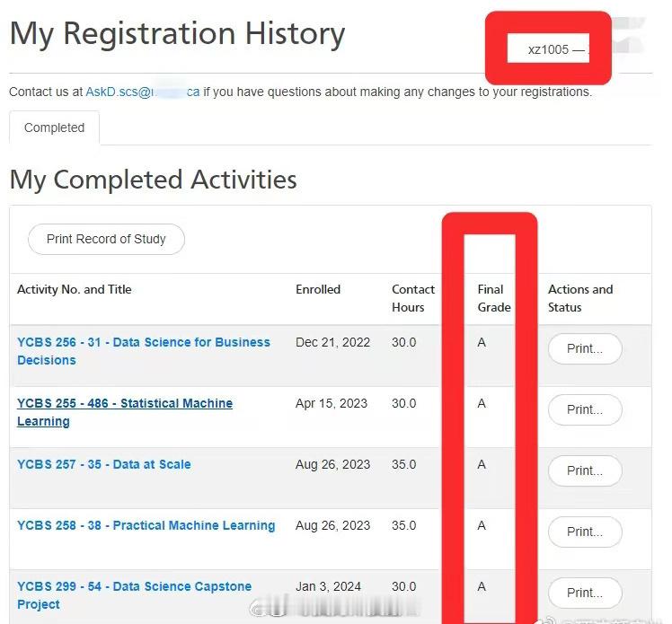Expand Print menu for YCBS 255 row
672x624 pixels.
pos(585,409)
